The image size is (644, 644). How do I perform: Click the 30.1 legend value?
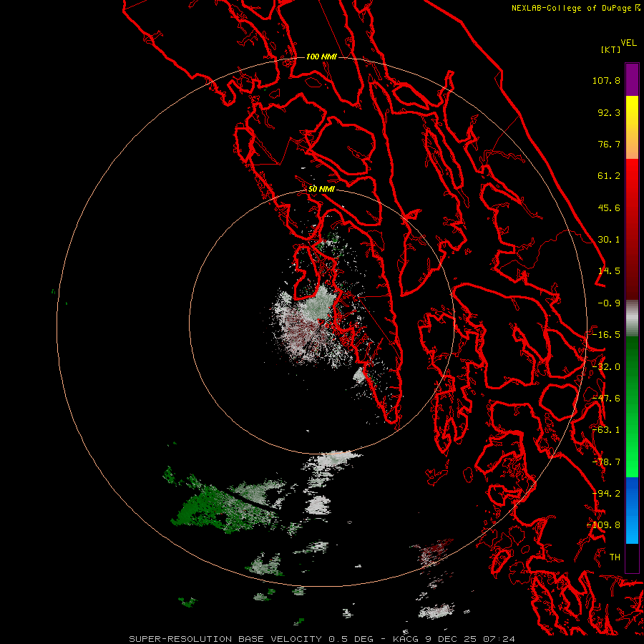(x=609, y=240)
